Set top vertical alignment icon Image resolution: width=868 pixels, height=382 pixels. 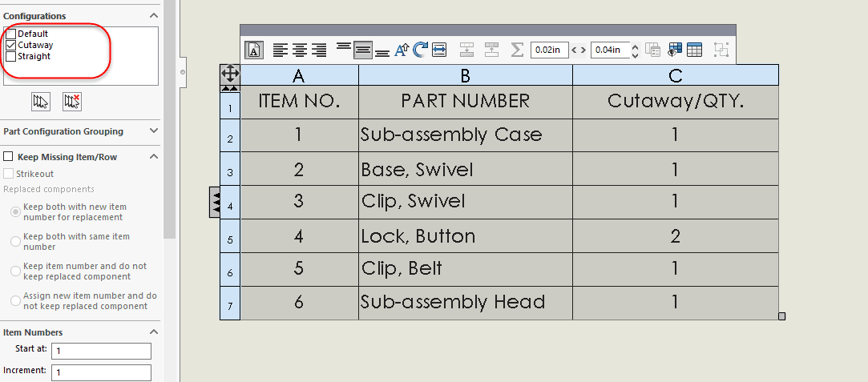[344, 46]
